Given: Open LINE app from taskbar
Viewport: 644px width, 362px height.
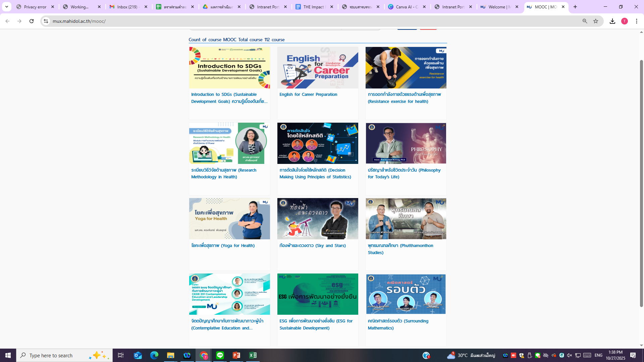Looking at the screenshot, I should point(220,355).
